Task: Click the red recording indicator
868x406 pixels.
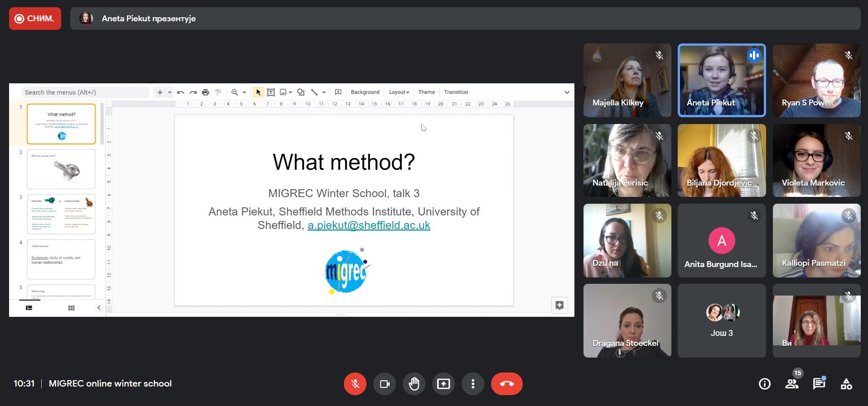Action: [x=35, y=19]
